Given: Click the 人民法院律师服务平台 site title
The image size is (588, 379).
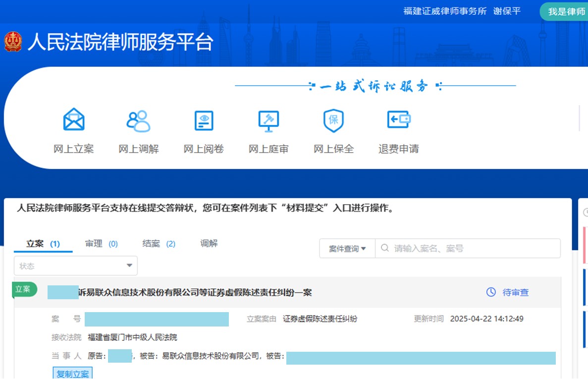Looking at the screenshot, I should [120, 42].
